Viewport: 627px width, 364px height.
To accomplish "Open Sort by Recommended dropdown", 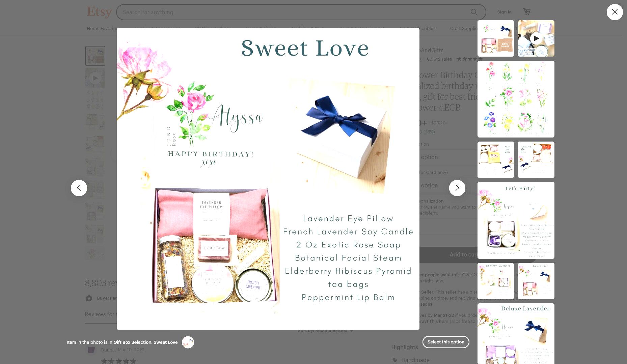I will [x=325, y=331].
